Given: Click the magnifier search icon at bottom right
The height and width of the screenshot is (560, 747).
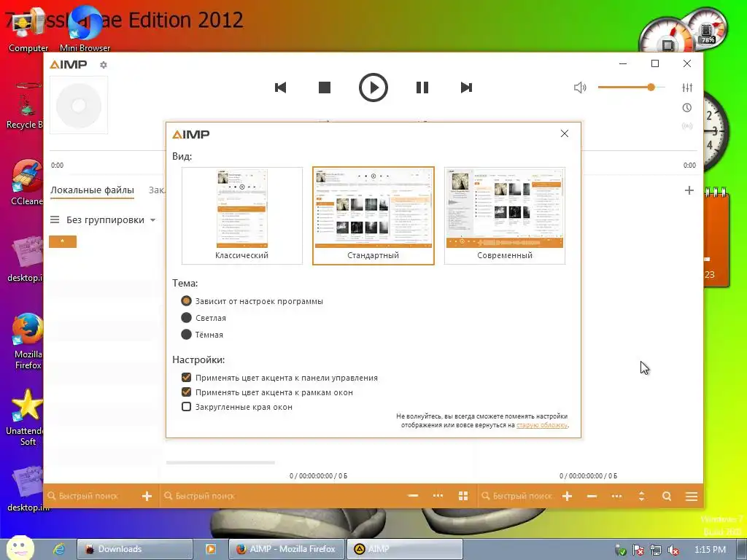Looking at the screenshot, I should (667, 496).
